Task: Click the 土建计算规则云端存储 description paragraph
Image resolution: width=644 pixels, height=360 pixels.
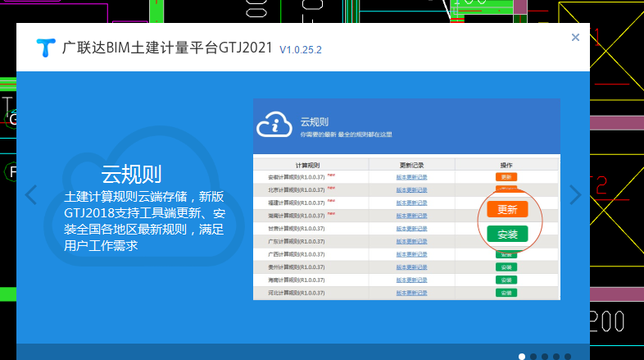Action: click(144, 221)
